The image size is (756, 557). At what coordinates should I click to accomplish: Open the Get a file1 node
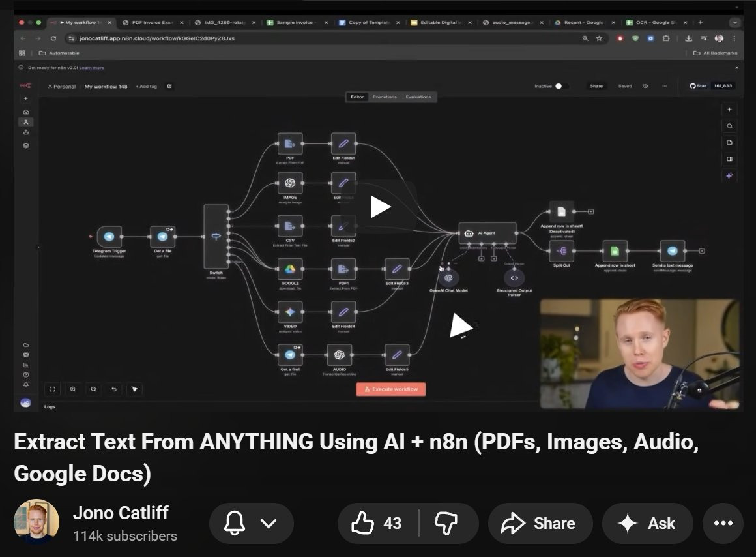pos(290,355)
